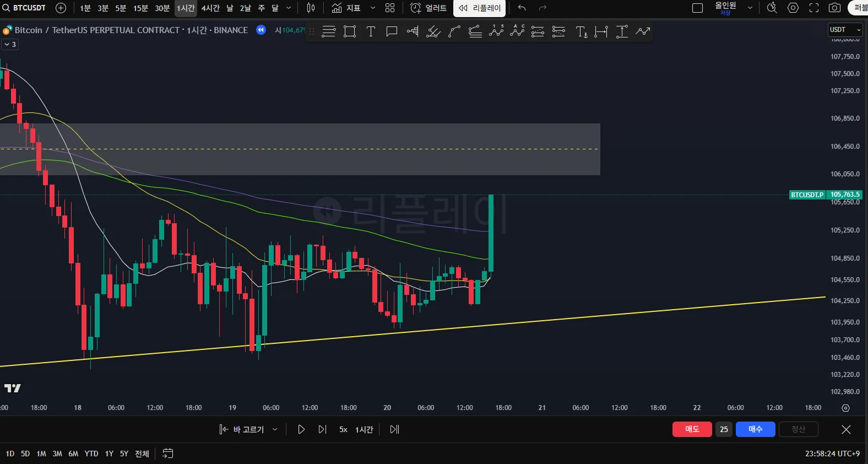This screenshot has height=464, width=868.
Task: Select the 3분 timeframe
Action: click(x=103, y=8)
